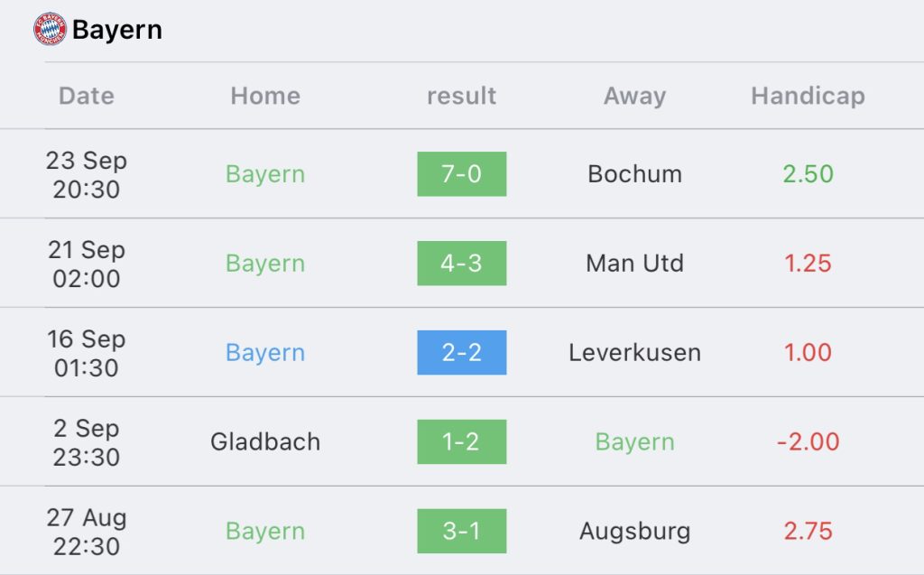The image size is (924, 575).
Task: Select Augsburg away team
Action: (x=634, y=532)
